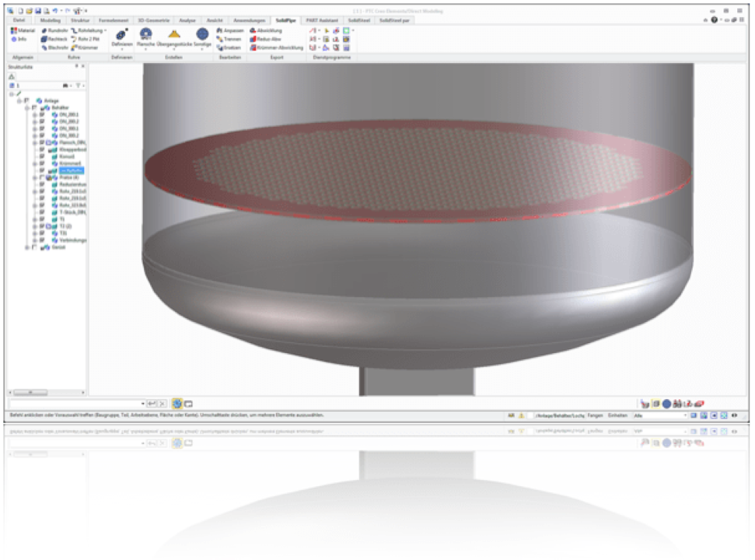Select the Rundrohr pipe tool

(x=54, y=30)
